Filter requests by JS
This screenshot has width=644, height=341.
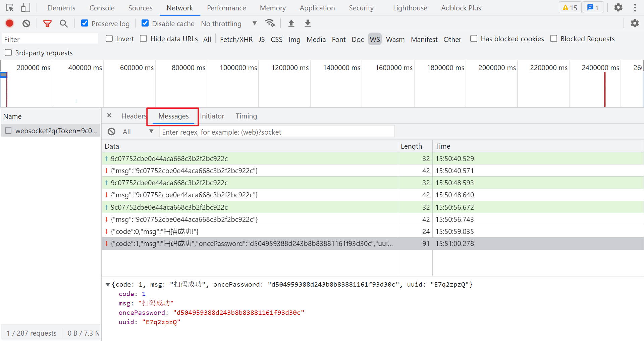pos(262,39)
